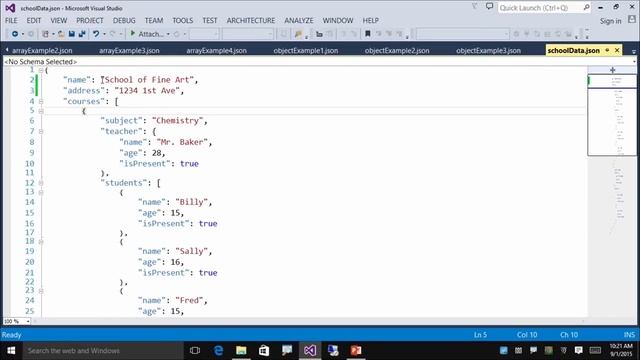Collapse the Sally student object on line 18
This screenshot has width=640, height=360.
tap(41, 242)
